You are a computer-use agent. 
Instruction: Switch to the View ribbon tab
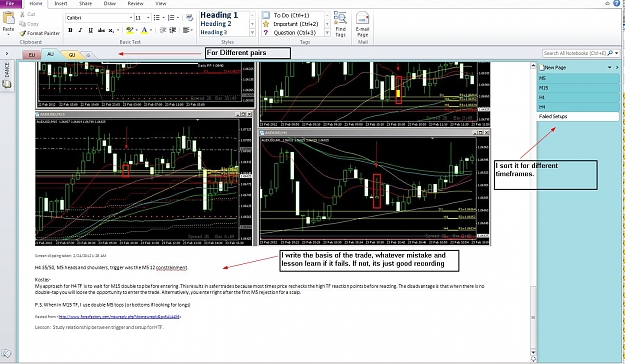point(161,3)
